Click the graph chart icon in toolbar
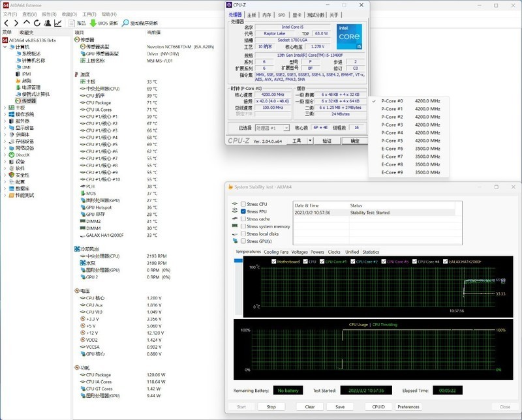Viewport: 522px width, 420px height. click(58, 23)
